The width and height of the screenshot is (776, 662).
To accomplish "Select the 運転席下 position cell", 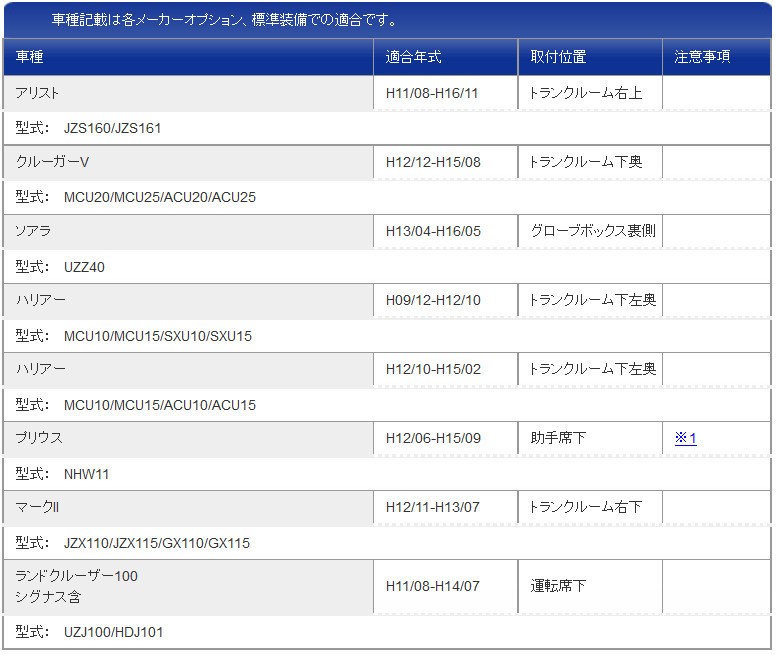I will click(590, 587).
